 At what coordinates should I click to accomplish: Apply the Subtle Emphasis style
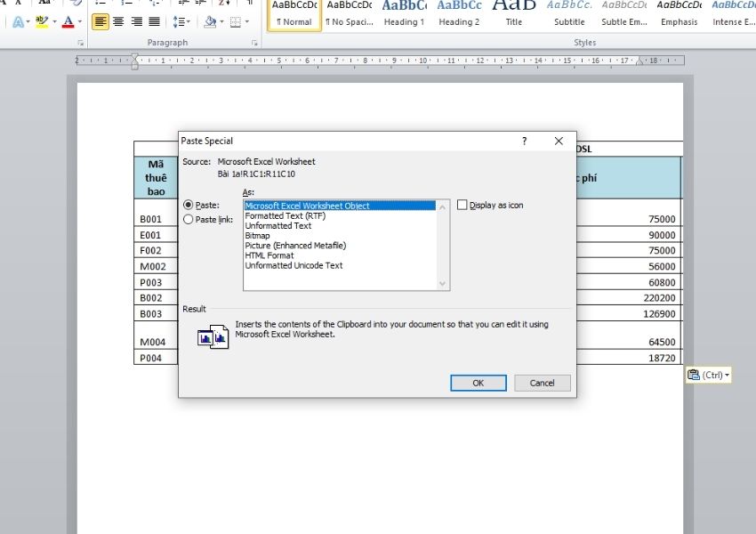[x=624, y=14]
